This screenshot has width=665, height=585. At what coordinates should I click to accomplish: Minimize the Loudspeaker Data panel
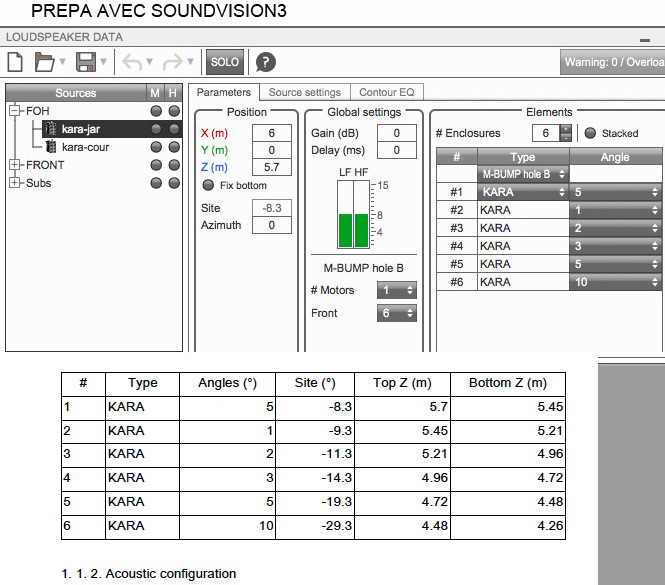coord(645,40)
